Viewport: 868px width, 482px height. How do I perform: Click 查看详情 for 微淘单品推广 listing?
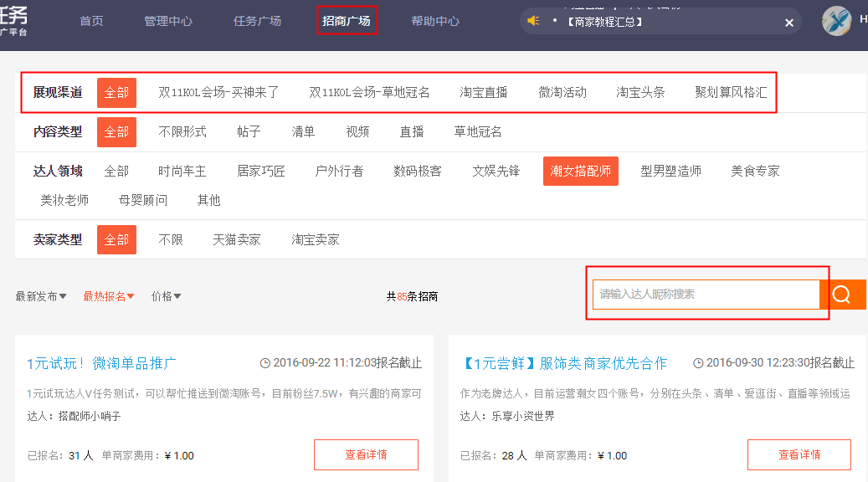[366, 455]
